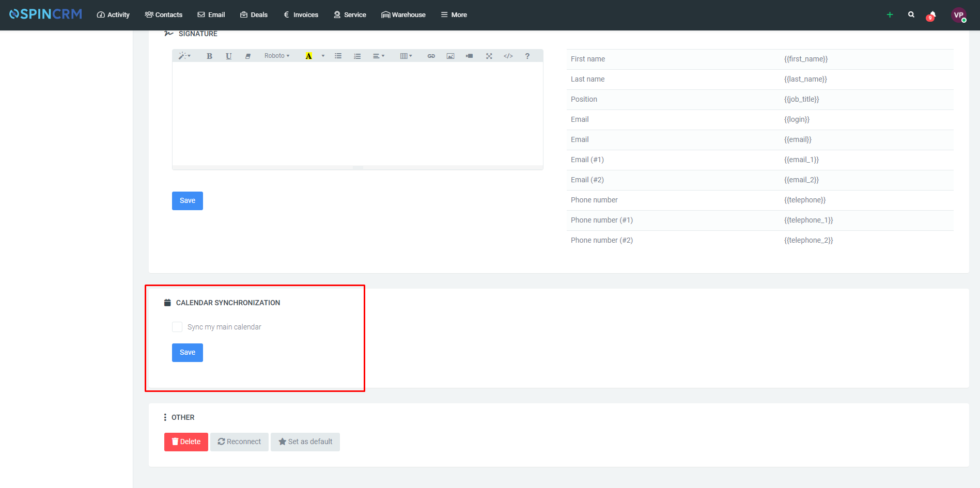Toggle underline formatting in signature editor
Screen dimensions: 980x488
pyautogui.click(x=228, y=55)
